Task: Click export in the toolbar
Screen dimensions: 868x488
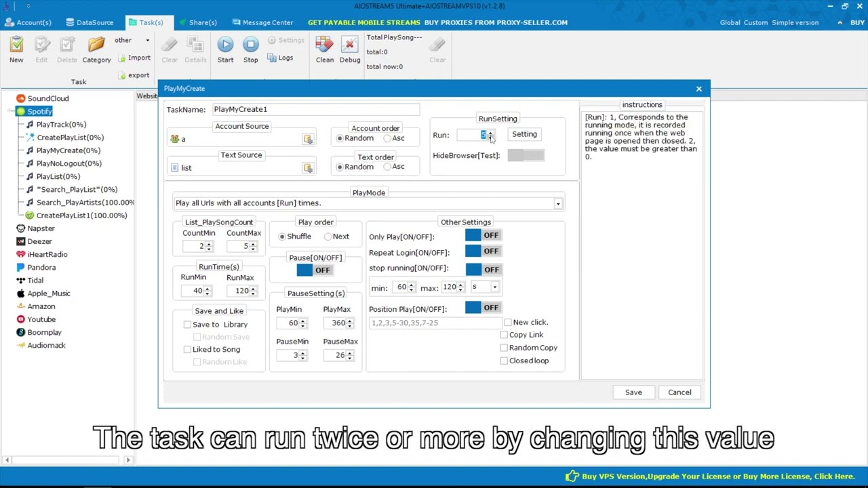Action: click(x=134, y=75)
